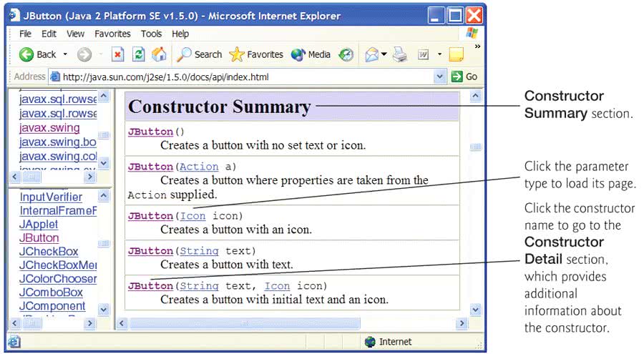
Task: Click the Action parameter type link
Action: (x=199, y=167)
